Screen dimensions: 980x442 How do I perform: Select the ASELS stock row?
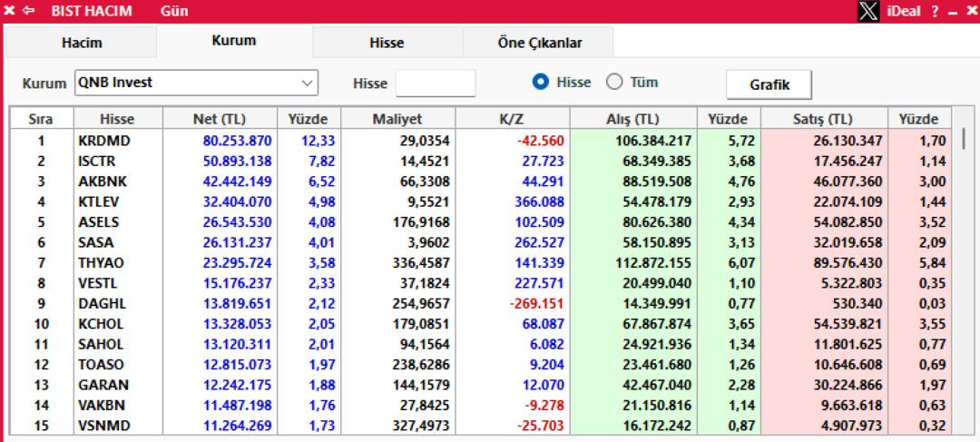(x=481, y=222)
